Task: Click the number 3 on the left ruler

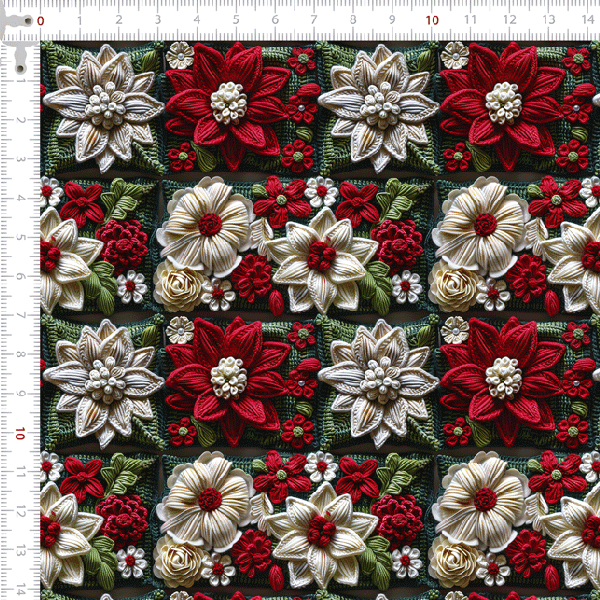Action: (20, 159)
